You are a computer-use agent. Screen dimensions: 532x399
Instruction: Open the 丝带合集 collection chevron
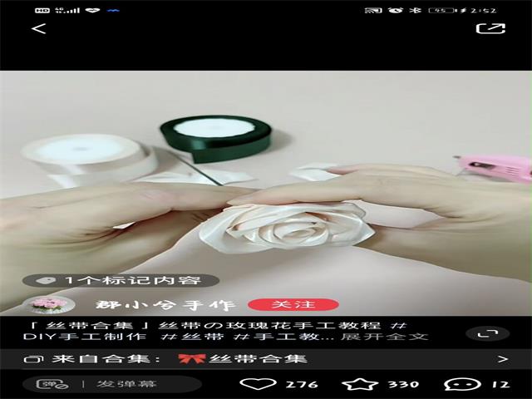502,359
